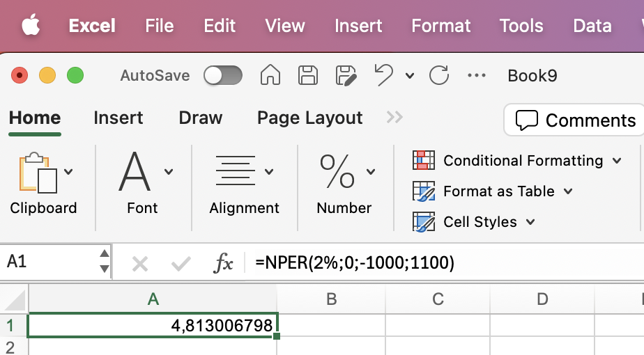Expand the Format as Table dropdown arrow

[568, 191]
